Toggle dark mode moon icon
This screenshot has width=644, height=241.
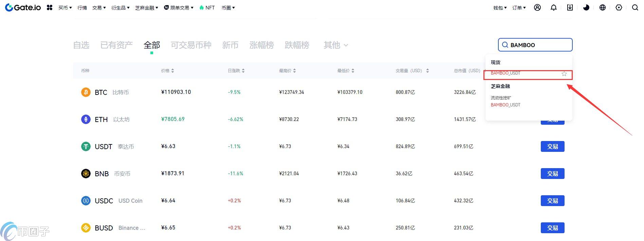586,7
